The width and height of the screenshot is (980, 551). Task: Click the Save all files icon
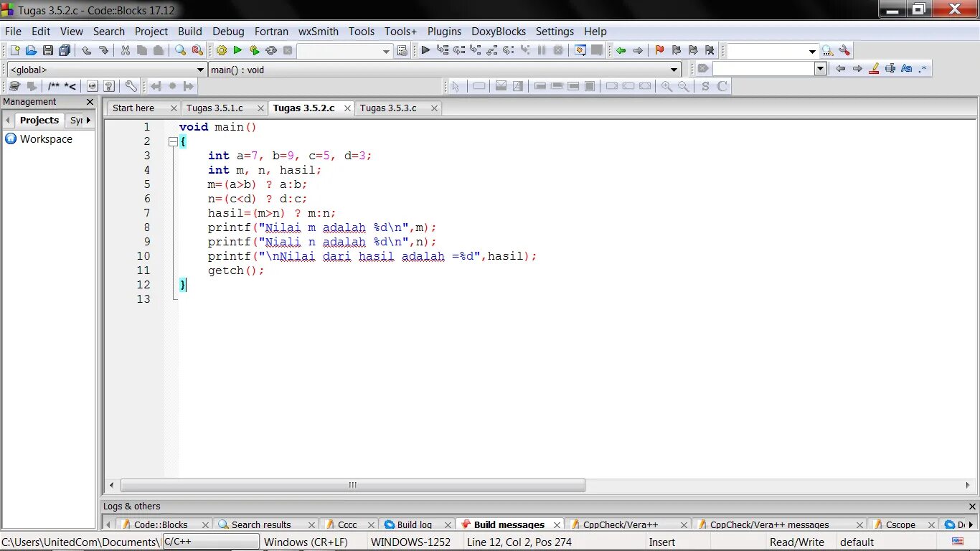[x=65, y=50]
